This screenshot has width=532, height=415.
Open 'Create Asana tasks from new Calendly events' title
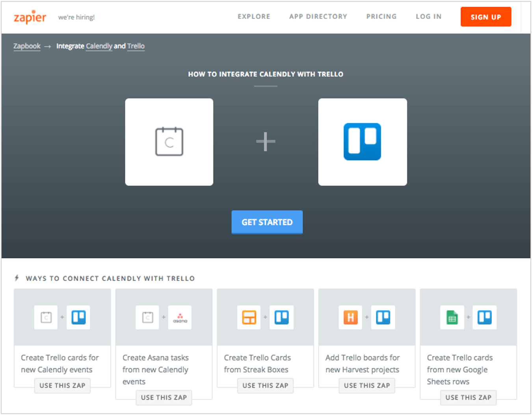point(155,369)
